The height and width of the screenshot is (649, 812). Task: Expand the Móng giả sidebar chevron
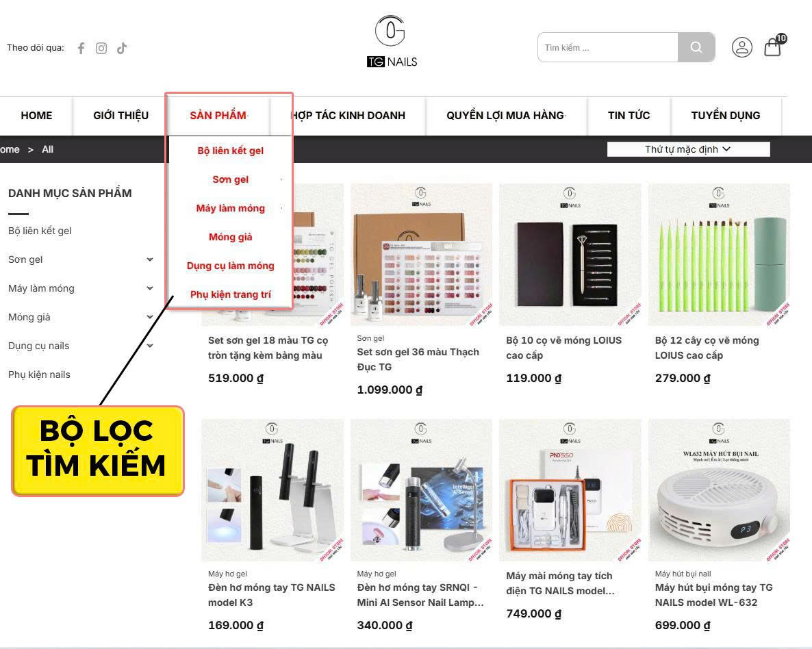[150, 317]
